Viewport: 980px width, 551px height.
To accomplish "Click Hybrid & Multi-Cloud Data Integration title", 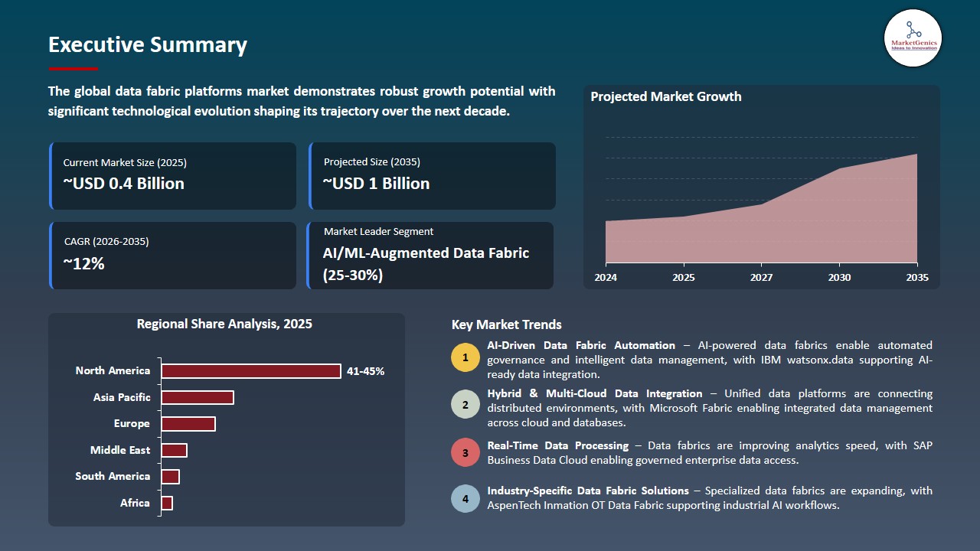I will [595, 393].
